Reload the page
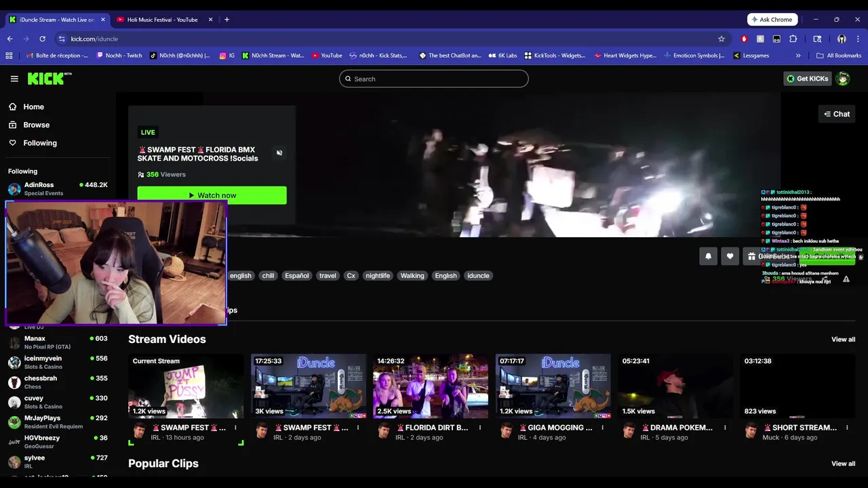Viewport: 868px width, 488px height. pyautogui.click(x=42, y=39)
